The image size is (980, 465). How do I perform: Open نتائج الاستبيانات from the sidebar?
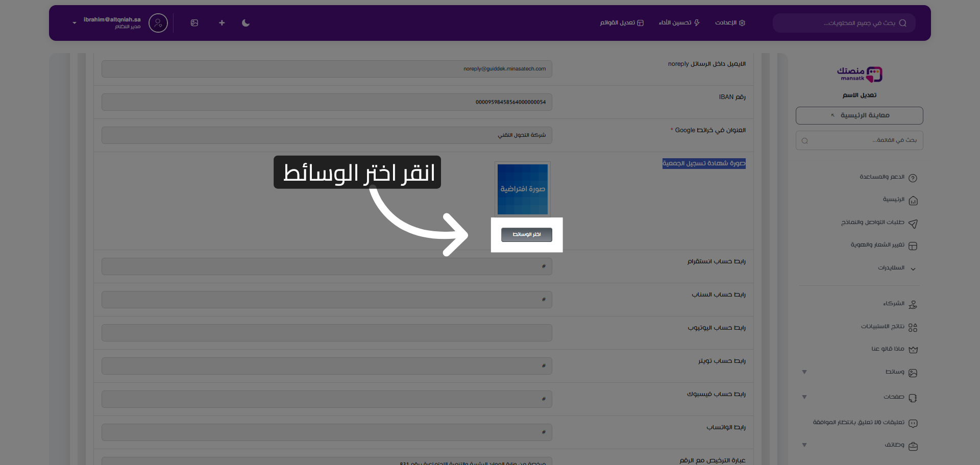(x=884, y=326)
